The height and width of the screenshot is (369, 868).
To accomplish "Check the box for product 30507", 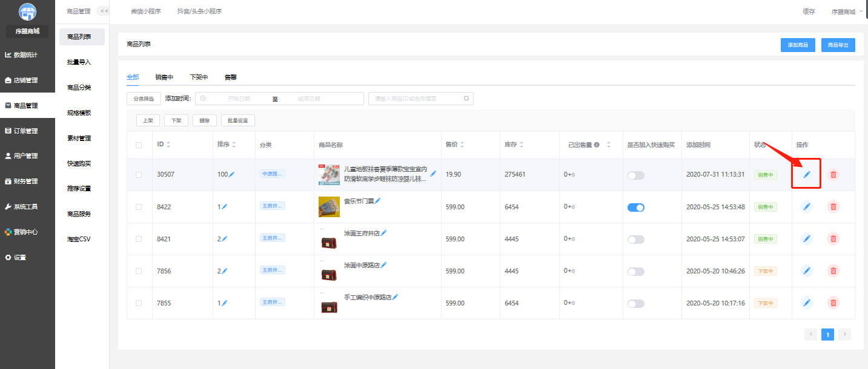I will pyautogui.click(x=139, y=174).
